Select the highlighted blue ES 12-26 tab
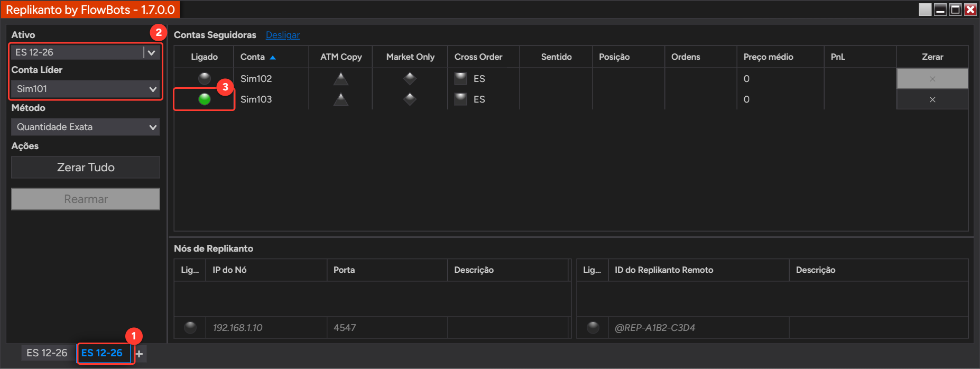This screenshot has width=980, height=369. pos(102,353)
